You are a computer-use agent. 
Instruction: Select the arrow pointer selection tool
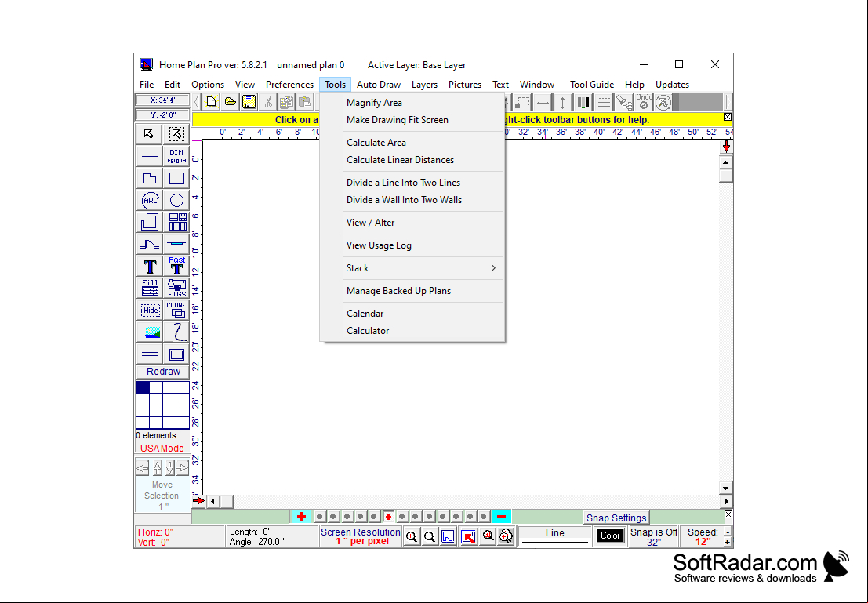coord(149,134)
